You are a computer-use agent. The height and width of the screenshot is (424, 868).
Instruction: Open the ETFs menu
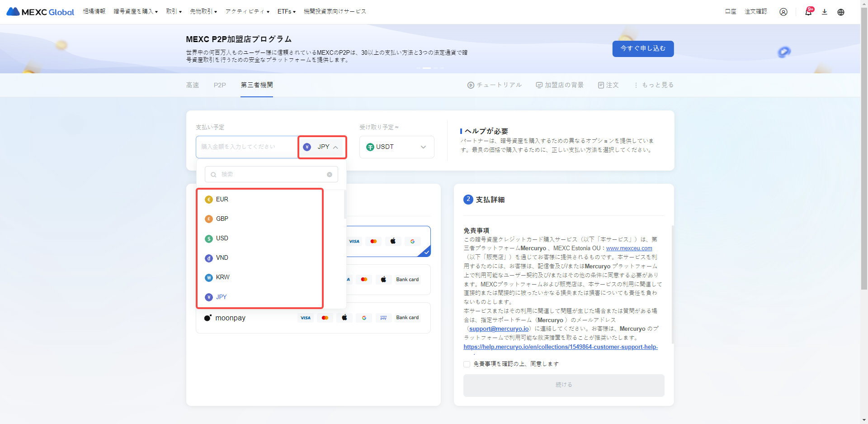(286, 12)
